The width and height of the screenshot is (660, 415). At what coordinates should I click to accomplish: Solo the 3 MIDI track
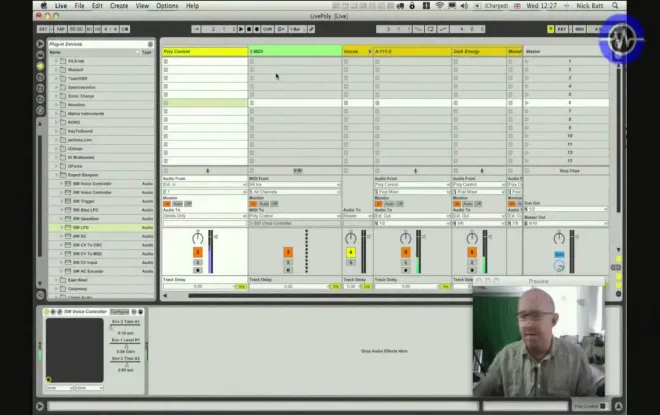click(x=288, y=263)
